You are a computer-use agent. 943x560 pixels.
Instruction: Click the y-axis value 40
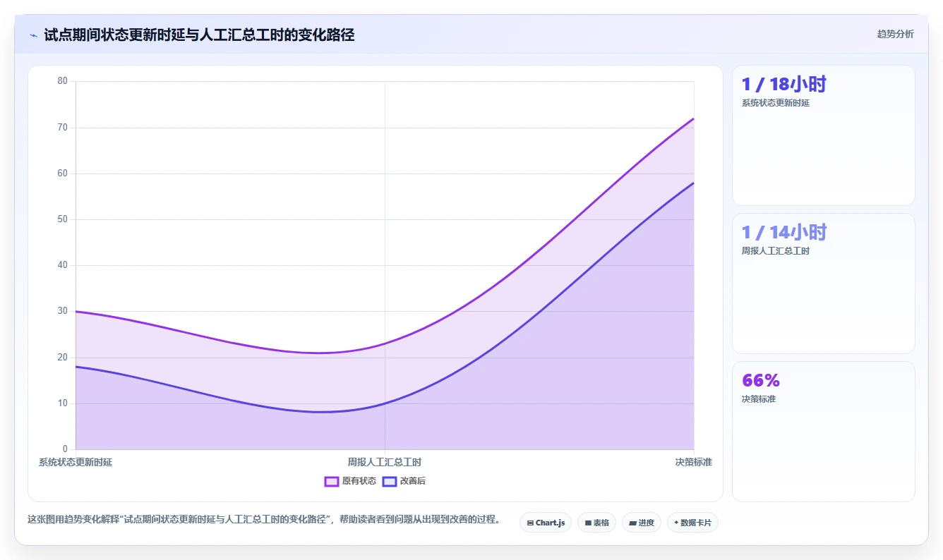click(63, 265)
